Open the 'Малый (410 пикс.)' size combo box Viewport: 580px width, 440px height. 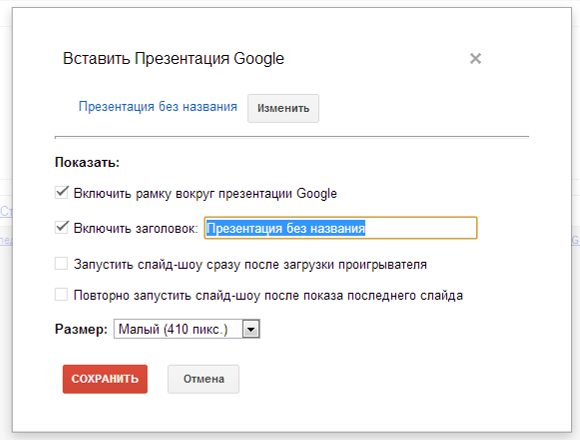[x=187, y=329]
